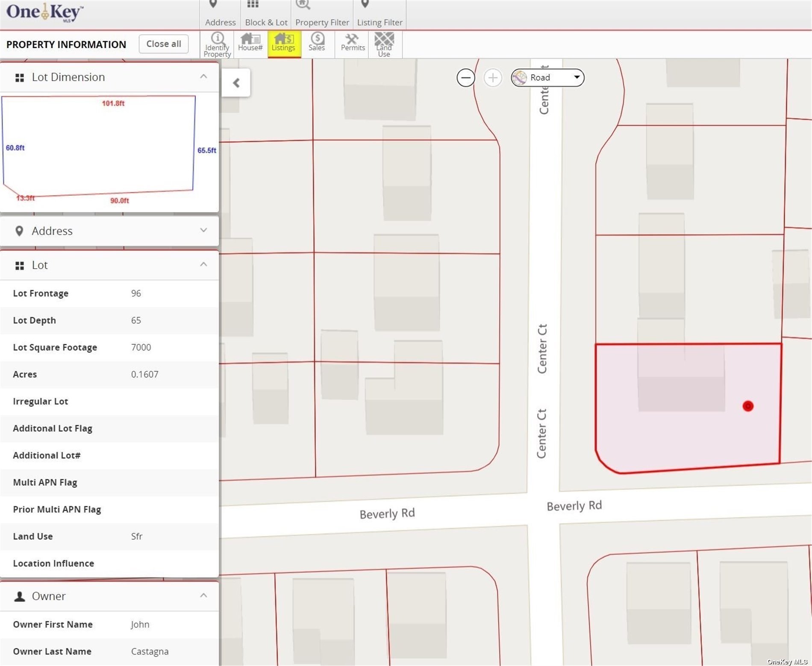Click the Lot Dimension grid icon

(19, 77)
